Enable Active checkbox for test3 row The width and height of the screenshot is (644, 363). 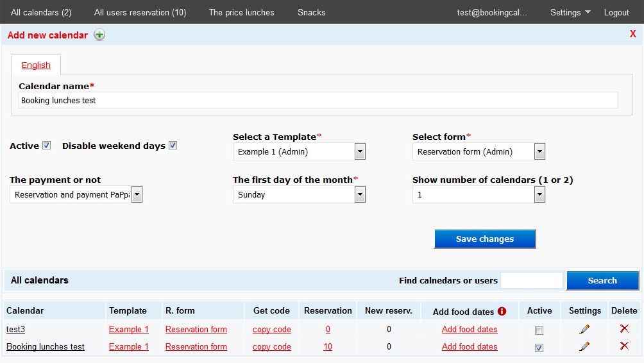tap(539, 330)
